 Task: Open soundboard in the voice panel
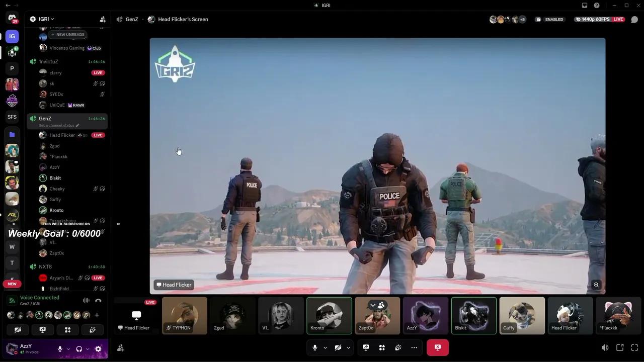click(x=93, y=330)
